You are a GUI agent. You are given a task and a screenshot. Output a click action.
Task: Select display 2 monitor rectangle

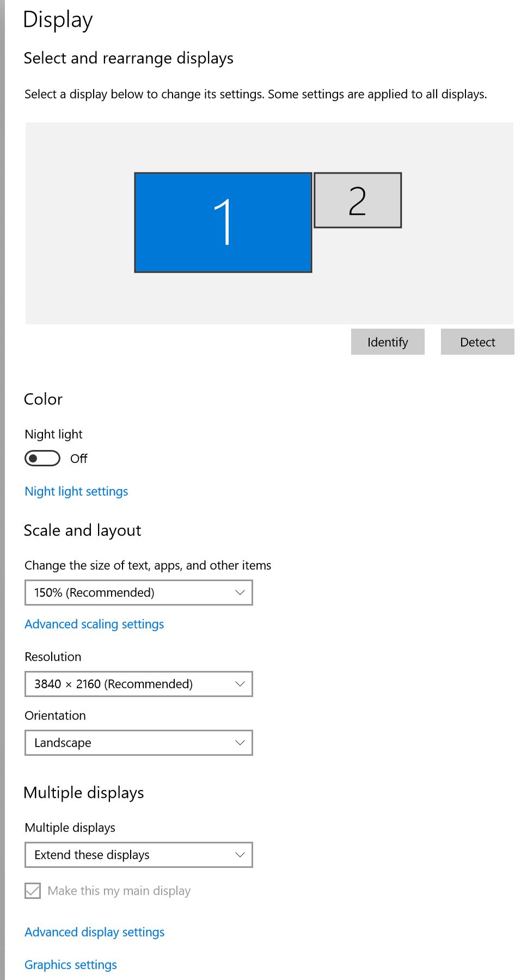click(358, 200)
